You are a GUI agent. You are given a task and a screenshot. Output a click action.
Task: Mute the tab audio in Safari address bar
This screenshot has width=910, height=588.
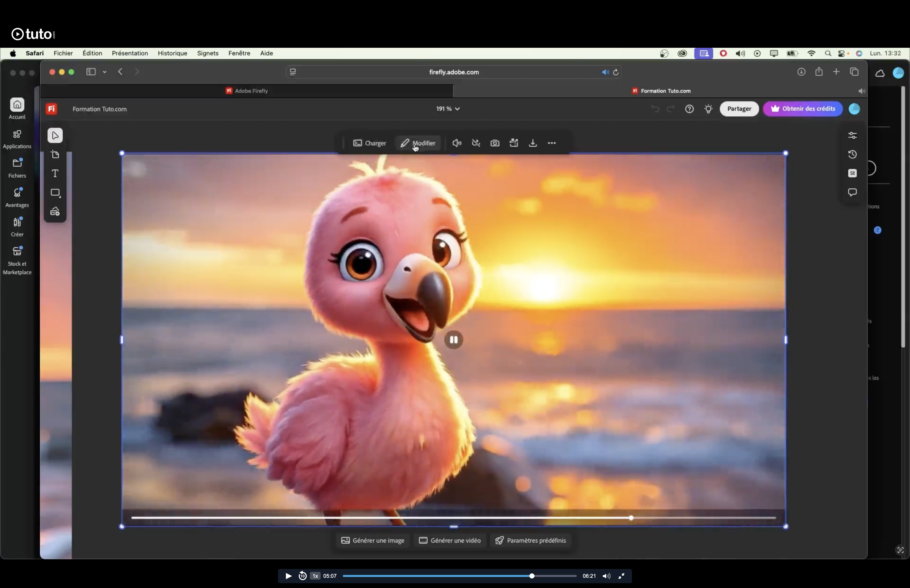pyautogui.click(x=605, y=72)
